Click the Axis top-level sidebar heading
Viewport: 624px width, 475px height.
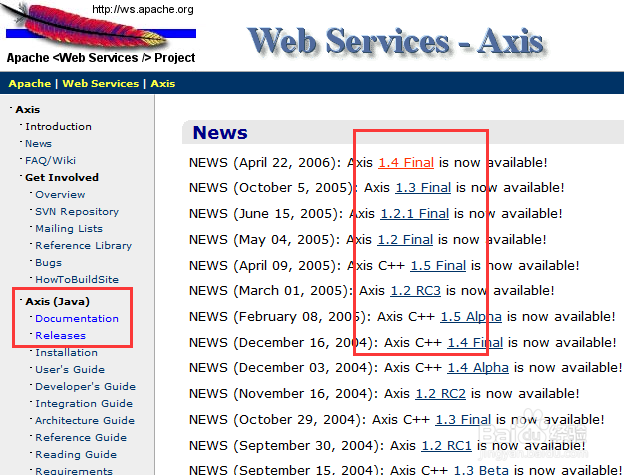point(27,109)
